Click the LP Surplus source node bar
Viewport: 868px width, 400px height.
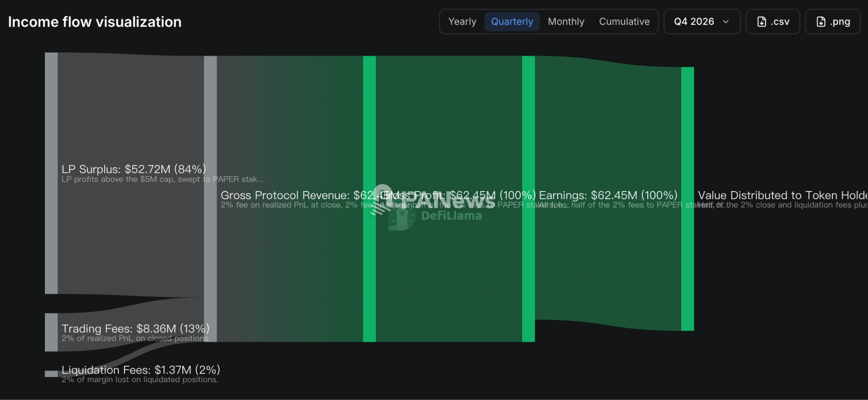(x=51, y=173)
